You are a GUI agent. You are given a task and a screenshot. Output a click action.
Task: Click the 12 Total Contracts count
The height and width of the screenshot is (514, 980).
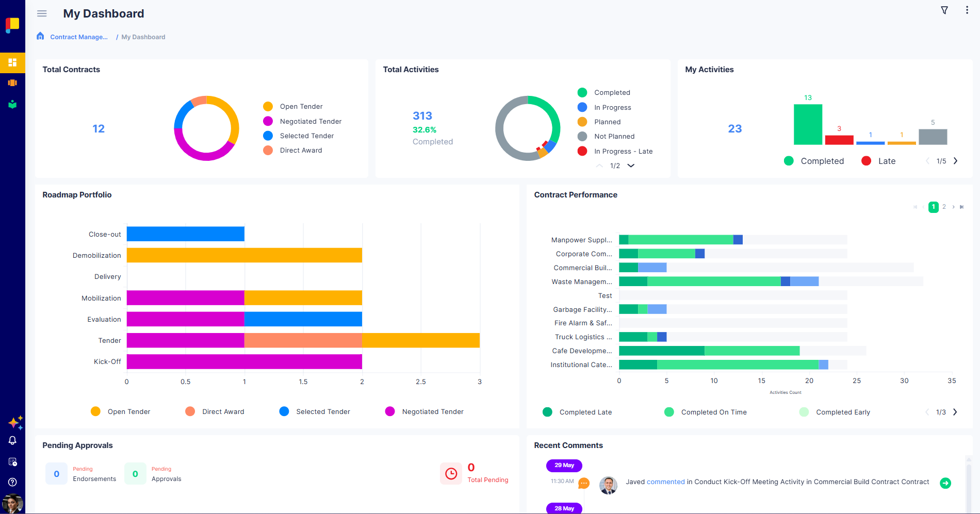coord(99,129)
